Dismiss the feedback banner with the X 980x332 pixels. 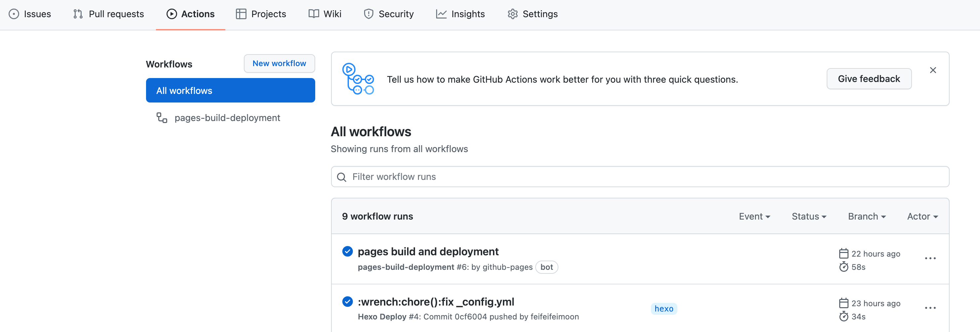[x=932, y=70]
